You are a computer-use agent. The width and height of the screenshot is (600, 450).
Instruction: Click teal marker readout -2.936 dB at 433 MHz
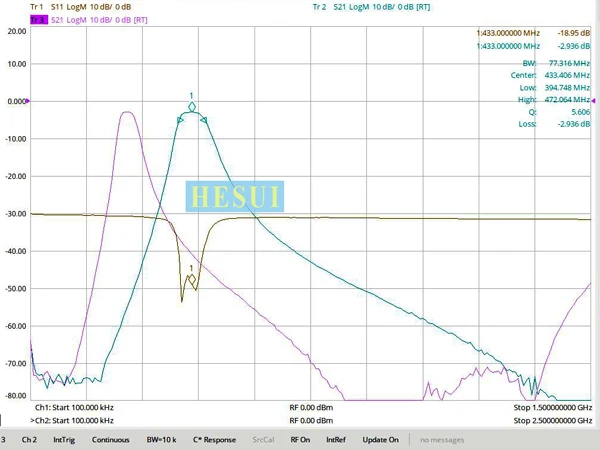click(x=574, y=46)
